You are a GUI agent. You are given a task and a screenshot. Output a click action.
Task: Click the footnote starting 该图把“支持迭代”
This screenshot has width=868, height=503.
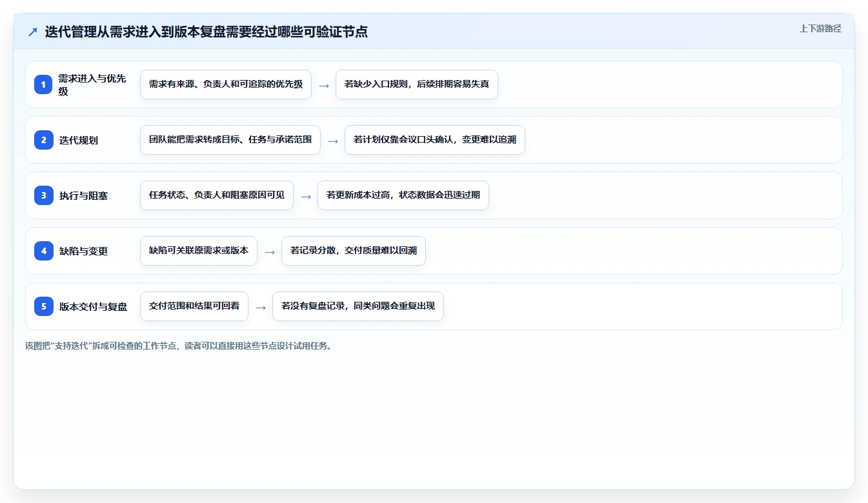(179, 346)
